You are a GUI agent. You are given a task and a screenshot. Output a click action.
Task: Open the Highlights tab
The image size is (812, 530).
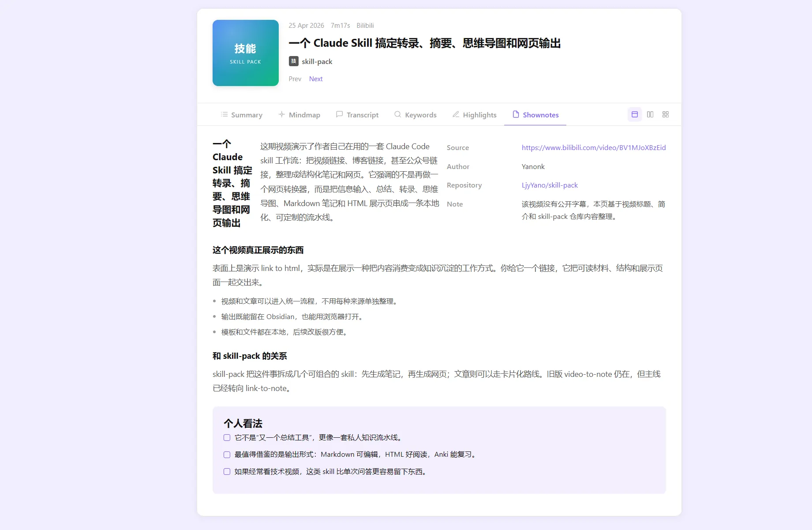tap(475, 115)
